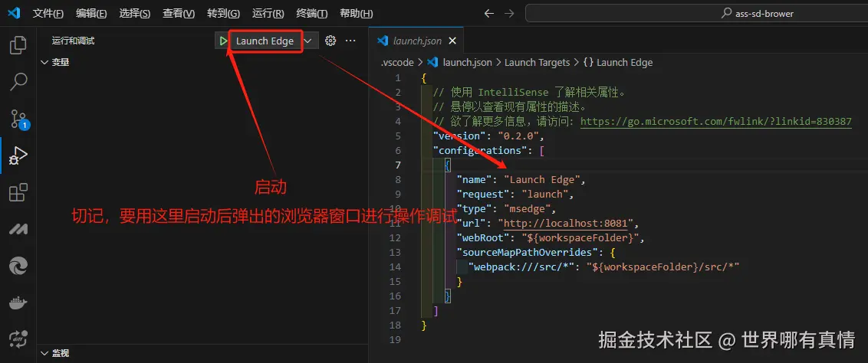868x363 pixels.
Task: Close the launch.json tab
Action: click(452, 41)
